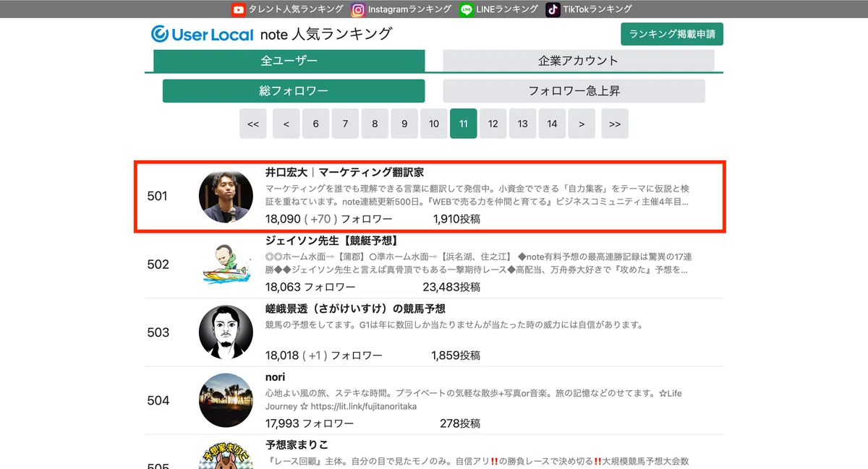Click ランキング掲載申請 button
Image resolution: width=868 pixels, height=469 pixels.
pos(672,34)
